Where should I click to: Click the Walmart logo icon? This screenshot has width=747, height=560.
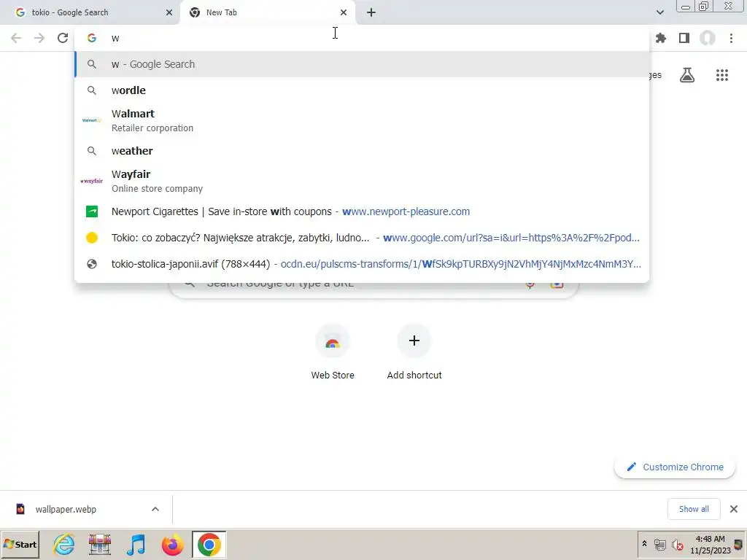[x=91, y=120]
